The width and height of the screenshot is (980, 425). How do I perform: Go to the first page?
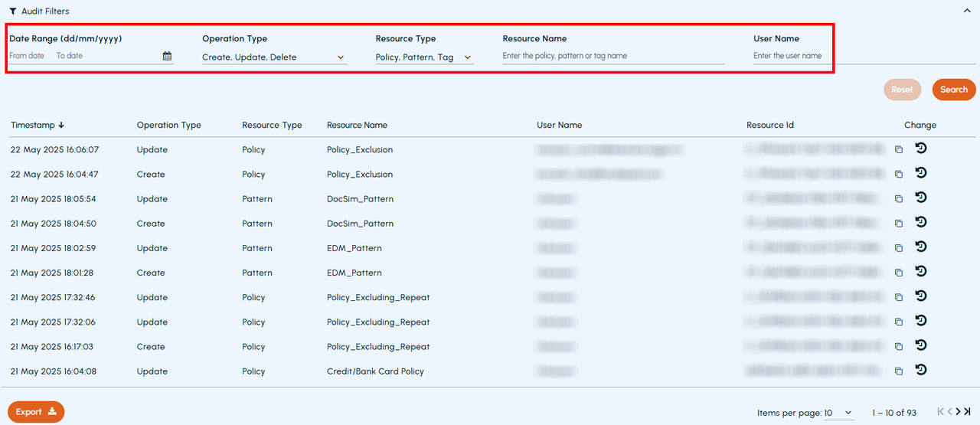tap(941, 412)
